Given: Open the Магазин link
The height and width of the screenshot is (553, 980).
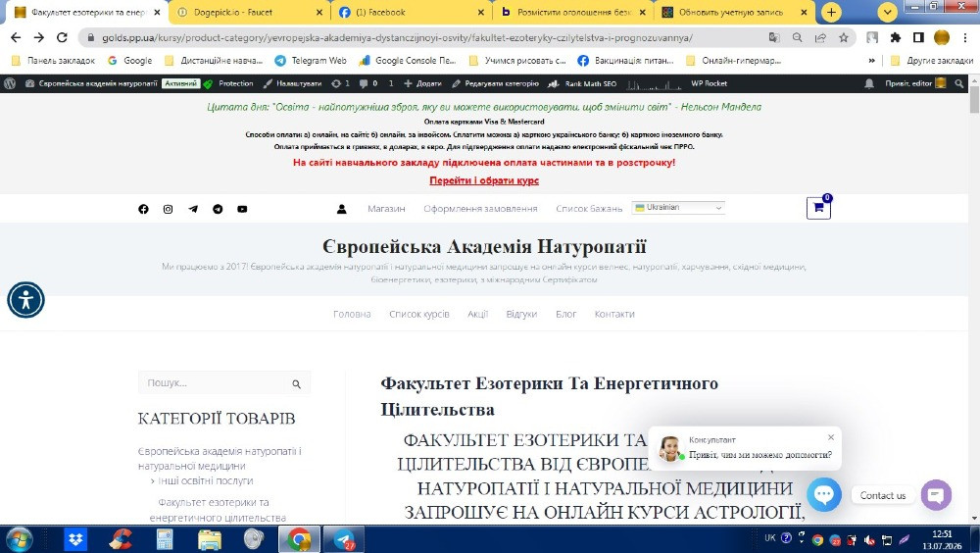Looking at the screenshot, I should click(x=386, y=209).
